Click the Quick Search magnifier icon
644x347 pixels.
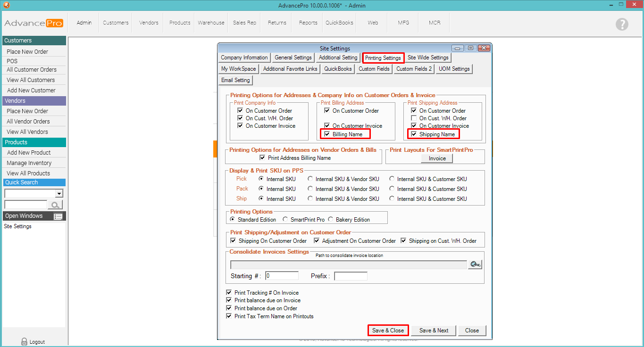point(55,205)
